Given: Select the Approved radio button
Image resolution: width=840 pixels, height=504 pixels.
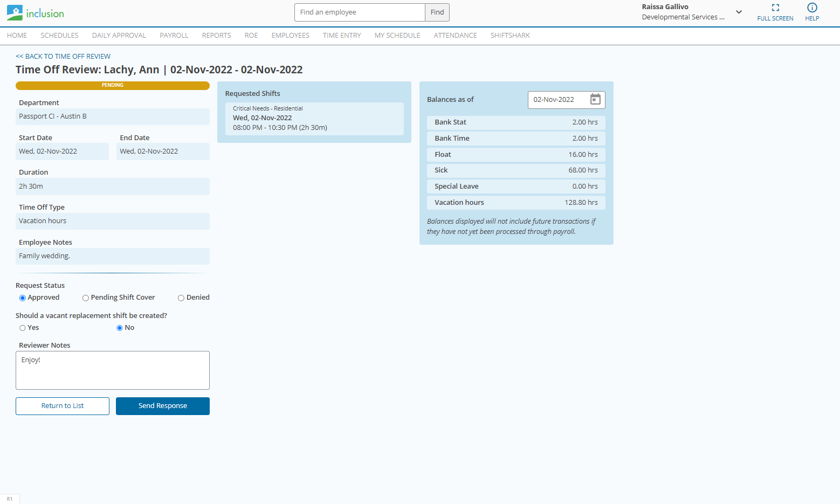Looking at the screenshot, I should [x=23, y=298].
